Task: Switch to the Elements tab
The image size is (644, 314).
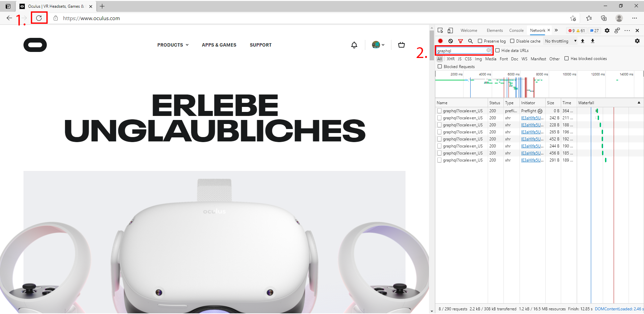Action: pos(495,30)
